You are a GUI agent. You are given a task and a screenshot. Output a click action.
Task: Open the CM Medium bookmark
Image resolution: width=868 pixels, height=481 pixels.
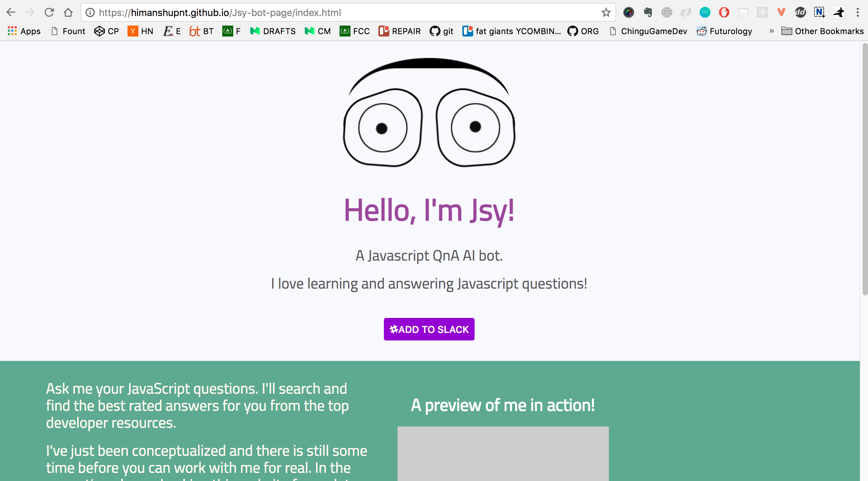point(318,31)
